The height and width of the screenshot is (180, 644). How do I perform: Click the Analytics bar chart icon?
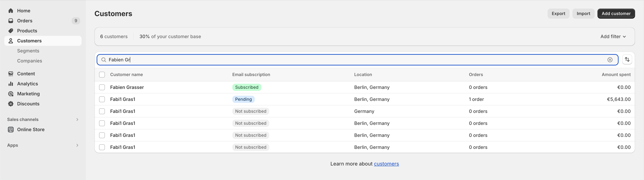click(11, 84)
